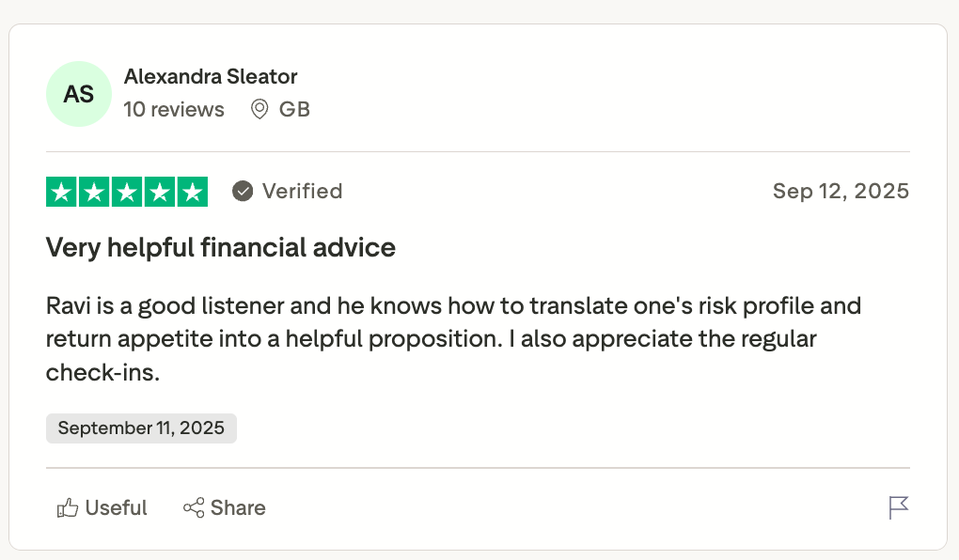Click the second green rating star
The width and height of the screenshot is (959, 560).
pos(94,192)
